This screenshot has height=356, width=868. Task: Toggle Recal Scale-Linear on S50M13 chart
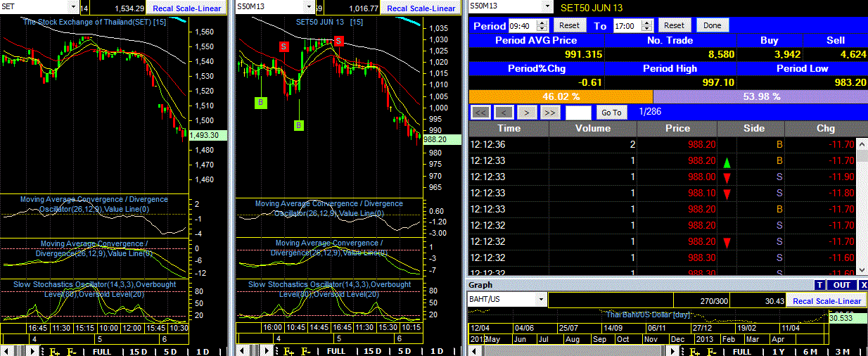pos(421,8)
